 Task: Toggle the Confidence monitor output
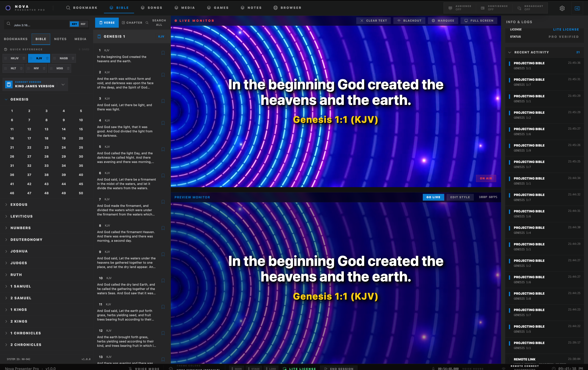click(494, 8)
